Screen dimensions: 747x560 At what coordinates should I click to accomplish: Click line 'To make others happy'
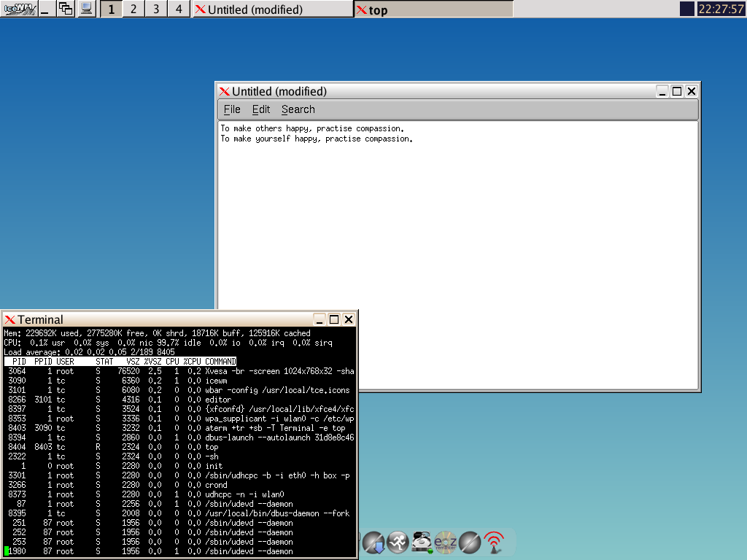coord(312,128)
